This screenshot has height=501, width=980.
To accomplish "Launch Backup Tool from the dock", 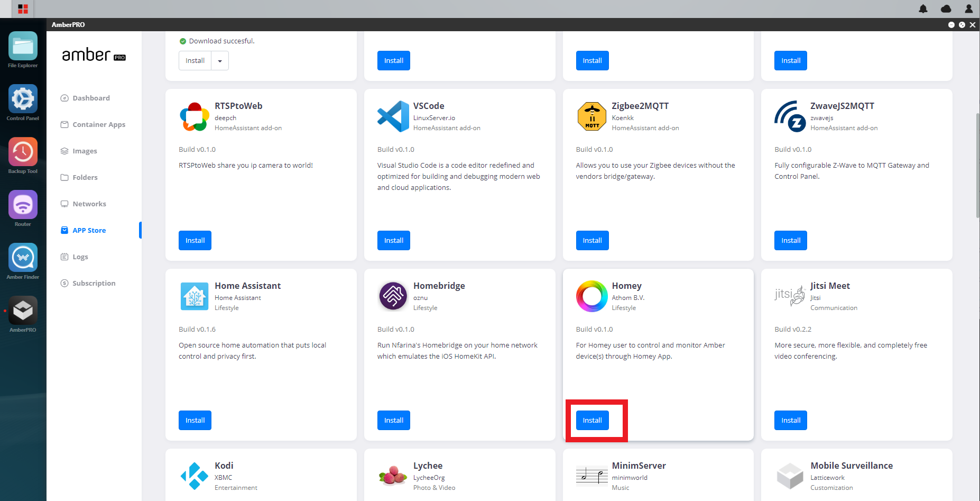I will pyautogui.click(x=23, y=152).
